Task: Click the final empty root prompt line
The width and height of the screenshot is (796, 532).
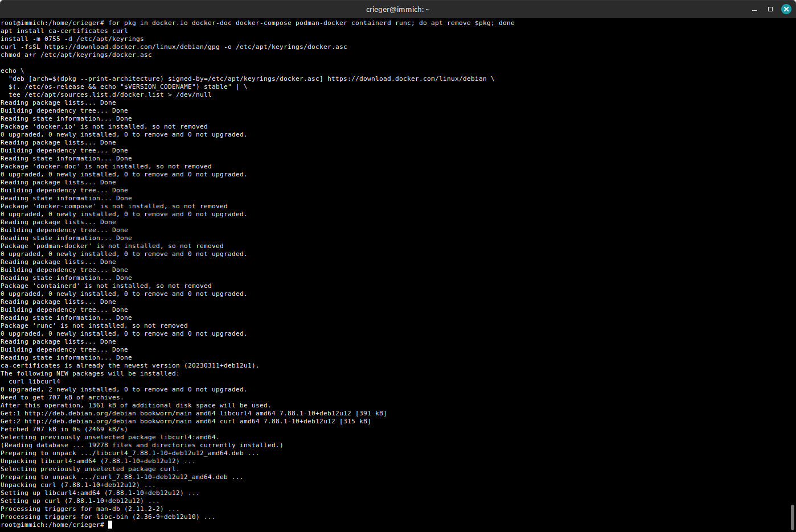Action: (56, 525)
